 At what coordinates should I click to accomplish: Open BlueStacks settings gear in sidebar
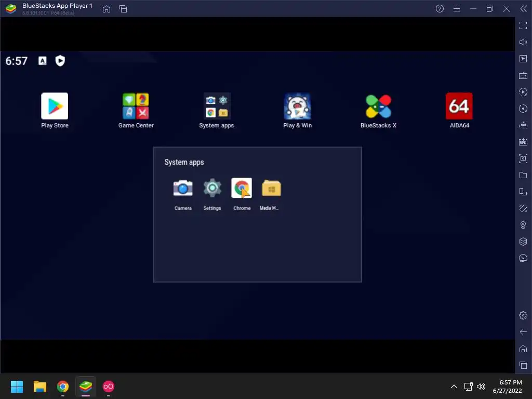point(523,315)
